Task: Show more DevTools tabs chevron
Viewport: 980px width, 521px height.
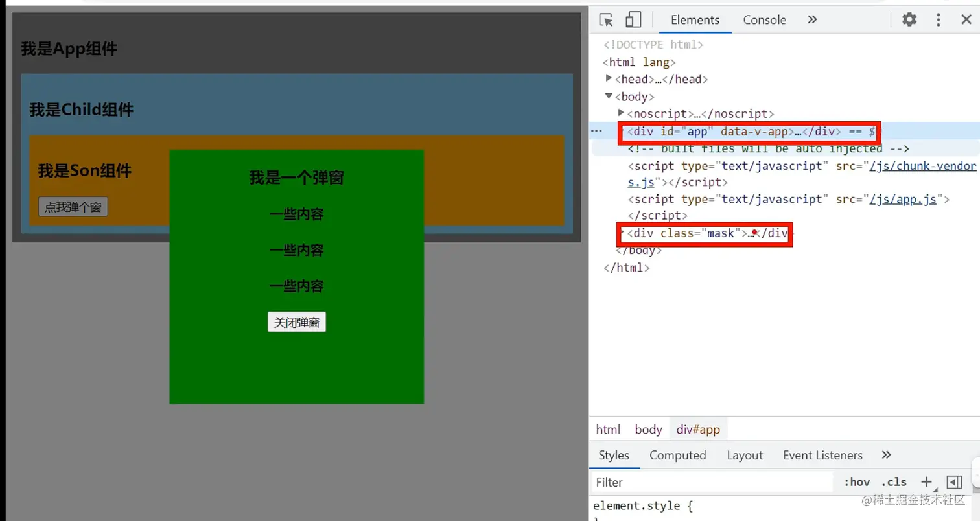Action: pyautogui.click(x=812, y=19)
